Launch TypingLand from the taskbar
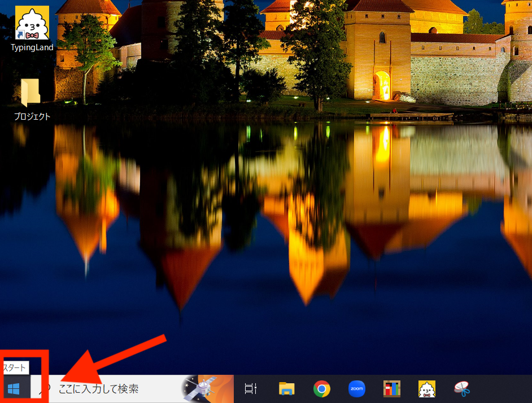 (x=426, y=389)
